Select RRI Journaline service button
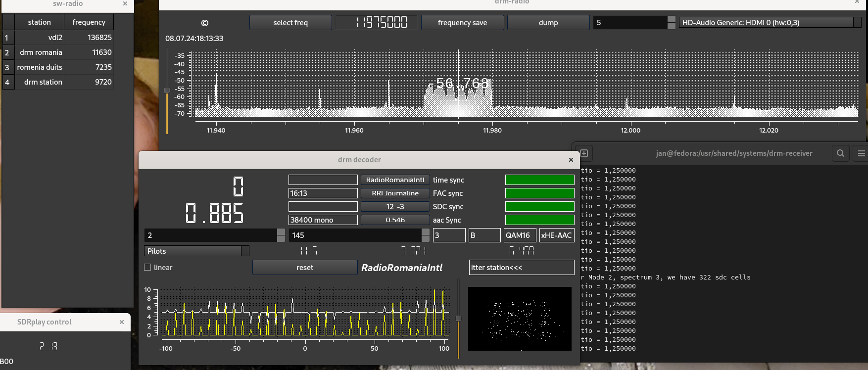 (395, 193)
